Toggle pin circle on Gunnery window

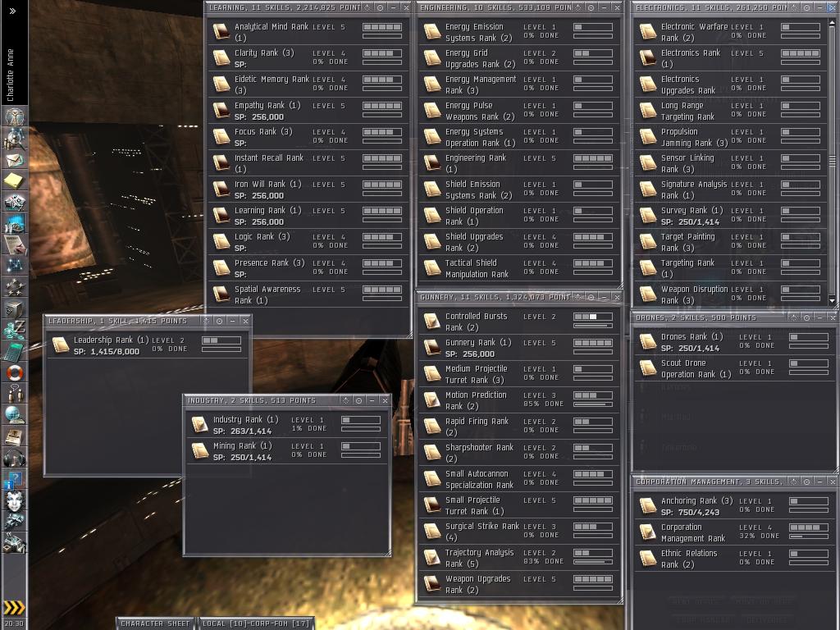click(x=591, y=297)
